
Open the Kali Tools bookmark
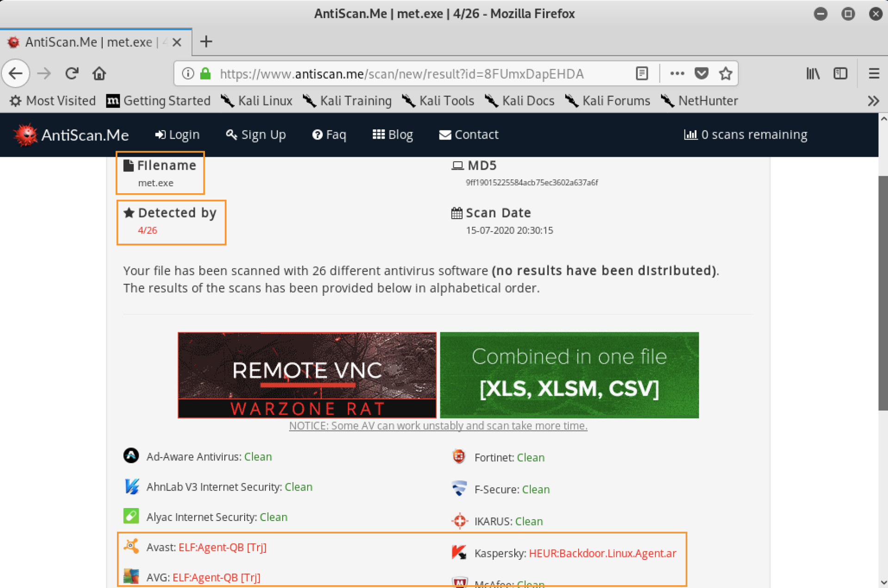(438, 101)
